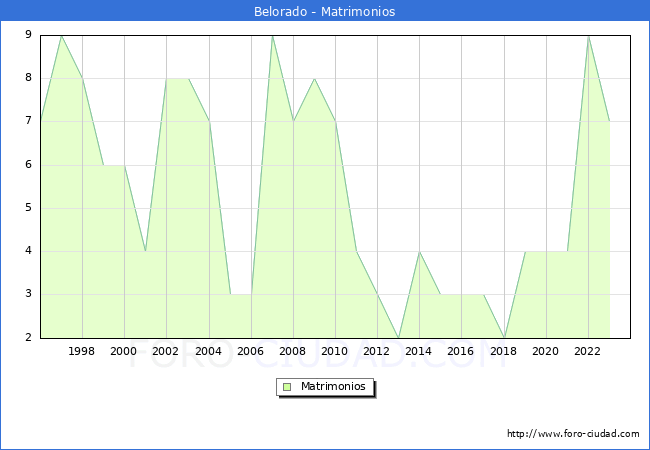
Task: Select the 2022 x-axis label
Action: click(587, 351)
